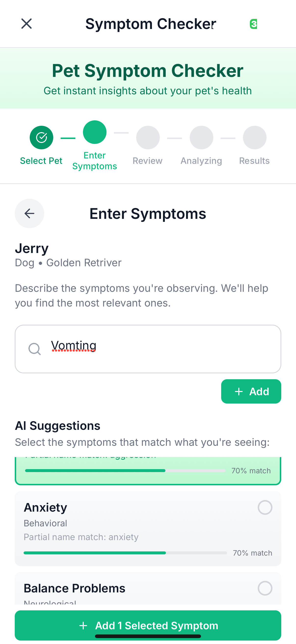Tap the Select Pet checkmark step icon
Viewport: 296px width, 644px height.
point(41,138)
